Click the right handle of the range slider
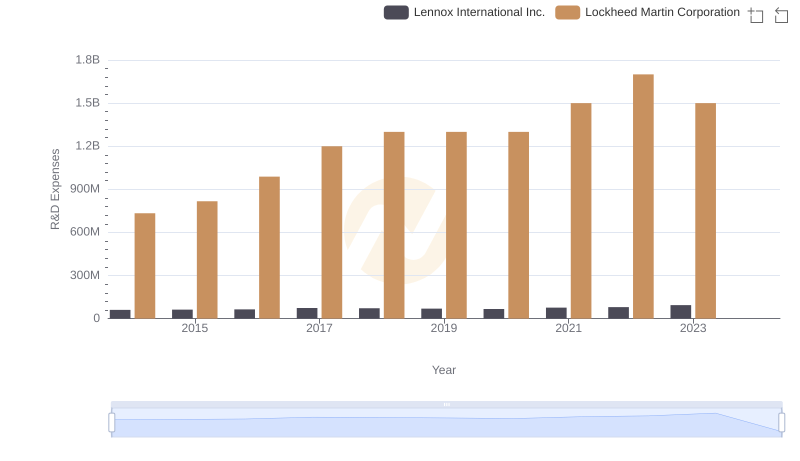 [781, 423]
